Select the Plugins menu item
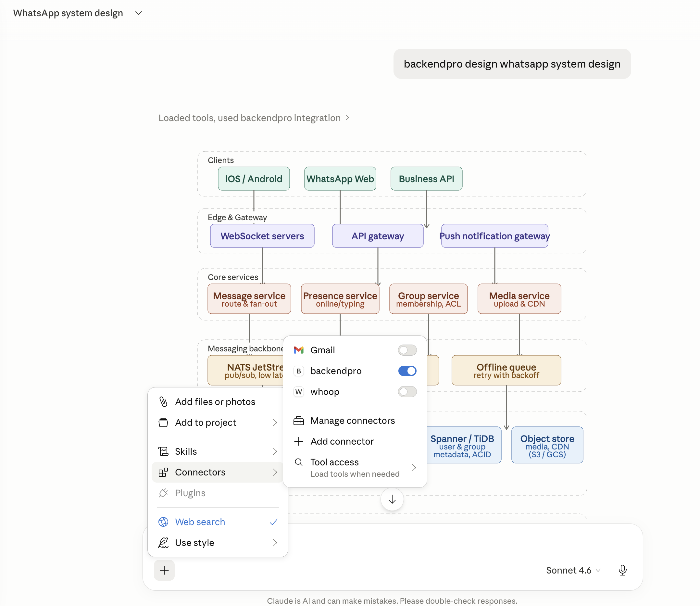 pyautogui.click(x=218, y=493)
